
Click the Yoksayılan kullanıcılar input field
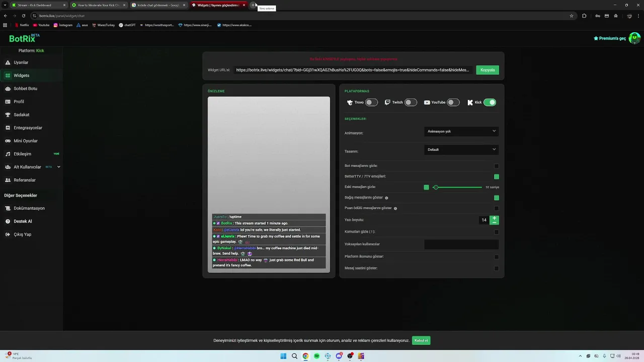click(x=461, y=244)
